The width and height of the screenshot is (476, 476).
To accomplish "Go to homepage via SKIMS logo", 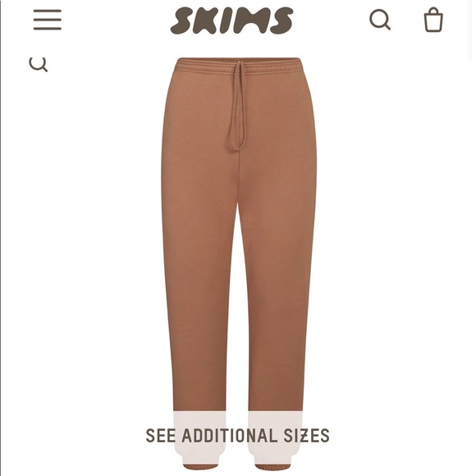I will [231, 21].
